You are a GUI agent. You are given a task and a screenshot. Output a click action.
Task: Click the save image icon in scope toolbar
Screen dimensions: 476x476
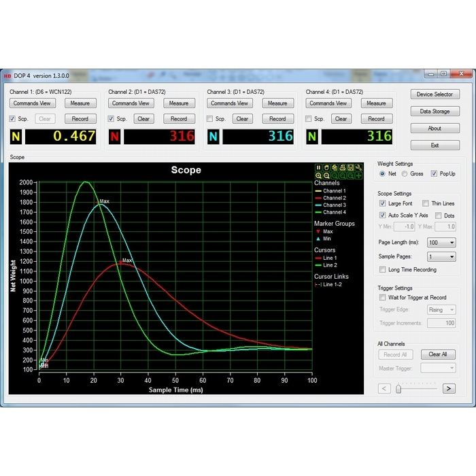click(x=350, y=167)
